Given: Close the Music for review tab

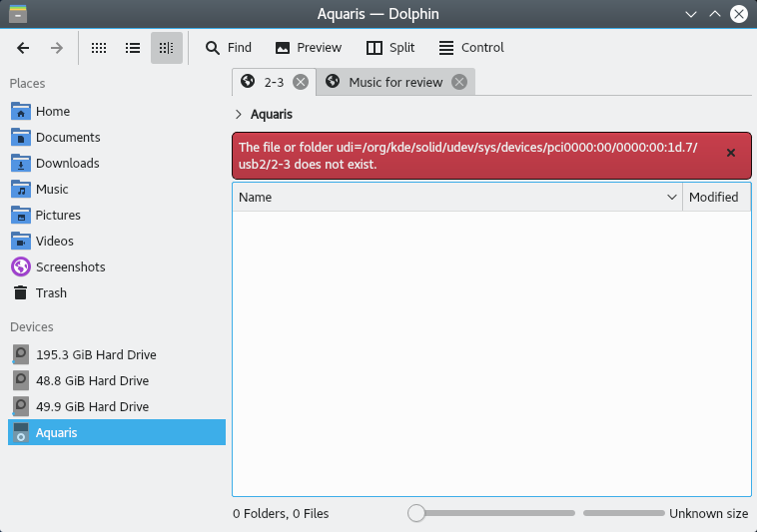Looking at the screenshot, I should pyautogui.click(x=459, y=83).
